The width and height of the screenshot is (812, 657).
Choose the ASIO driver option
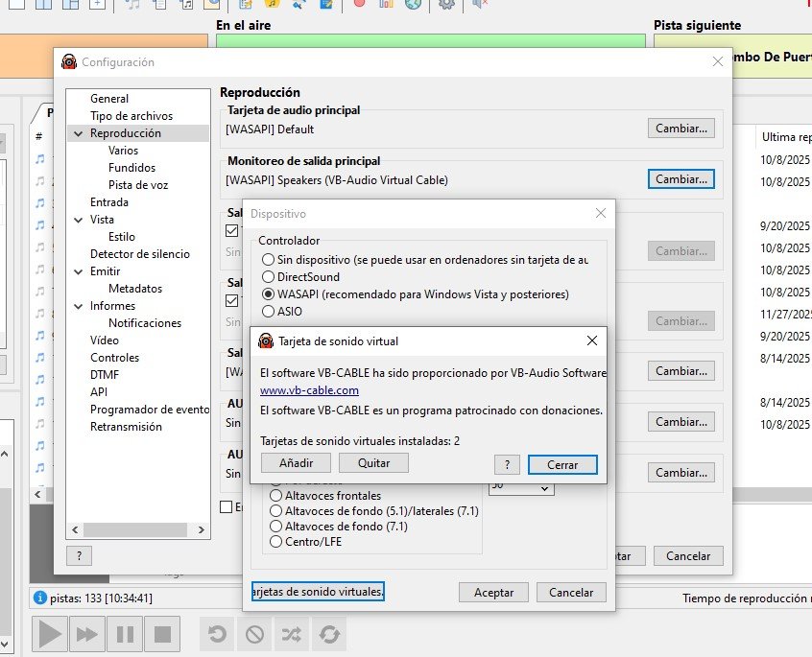point(268,311)
